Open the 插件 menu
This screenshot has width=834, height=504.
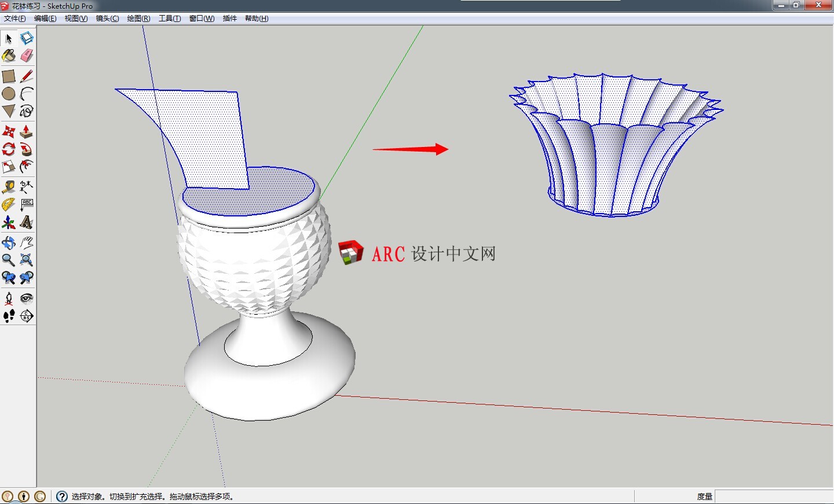[x=230, y=19]
